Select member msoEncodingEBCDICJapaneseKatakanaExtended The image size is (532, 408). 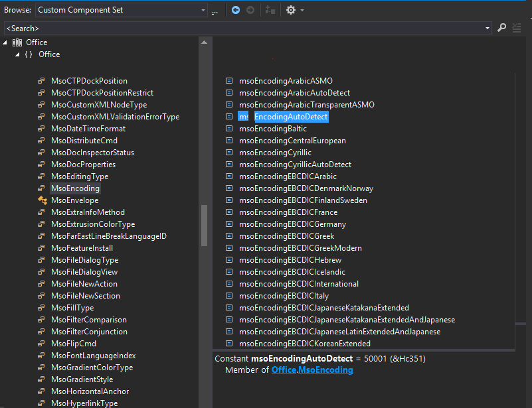coord(323,308)
